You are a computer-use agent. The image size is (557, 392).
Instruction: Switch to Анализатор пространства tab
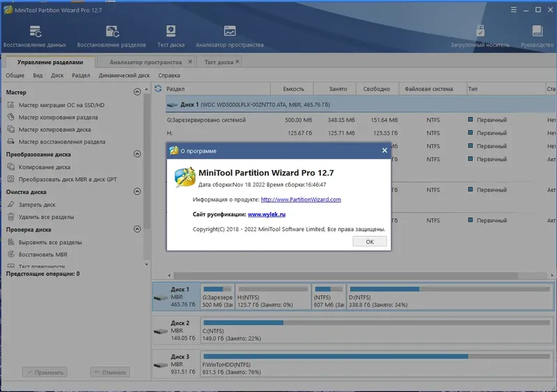(x=146, y=62)
